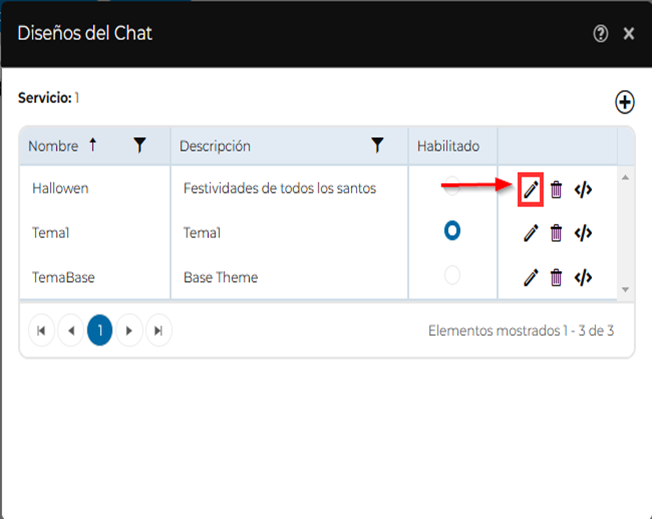Open code view for TemaBase design
The width and height of the screenshot is (652, 519).
584,277
